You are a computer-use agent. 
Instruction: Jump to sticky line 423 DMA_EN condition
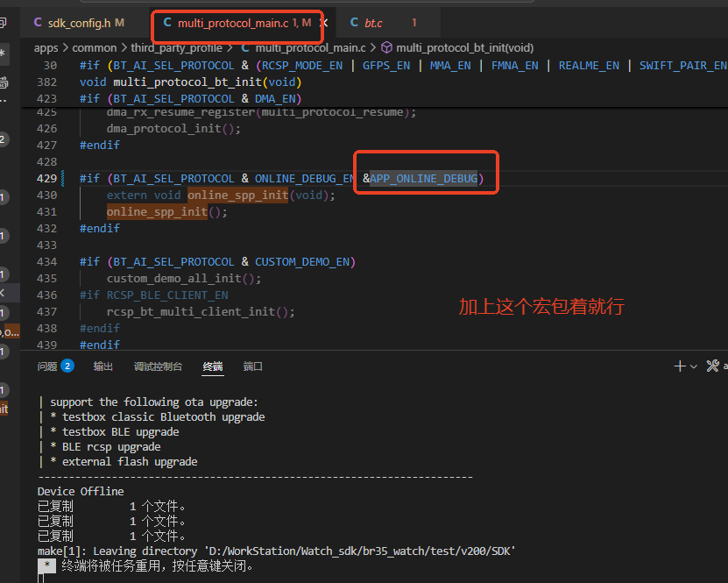click(190, 99)
